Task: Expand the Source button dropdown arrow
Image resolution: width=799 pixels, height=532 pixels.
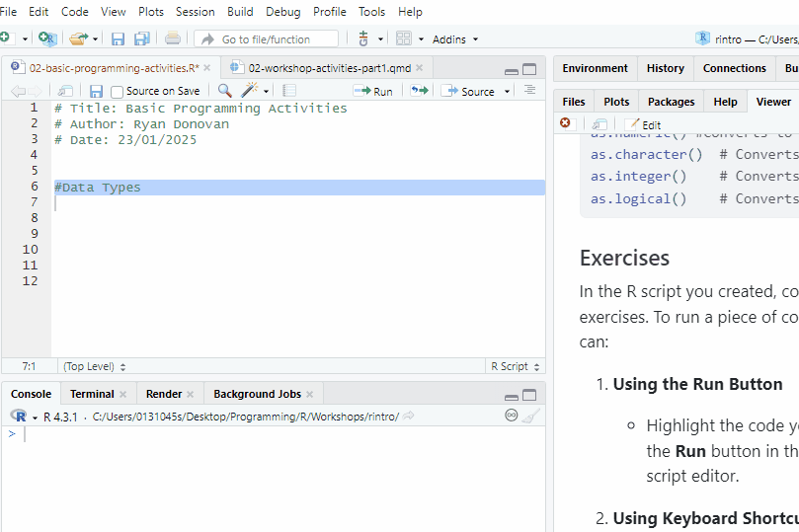Action: pyautogui.click(x=508, y=91)
